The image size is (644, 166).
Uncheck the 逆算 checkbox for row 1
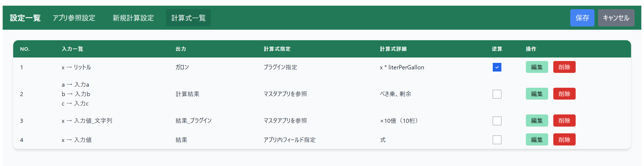497,67
